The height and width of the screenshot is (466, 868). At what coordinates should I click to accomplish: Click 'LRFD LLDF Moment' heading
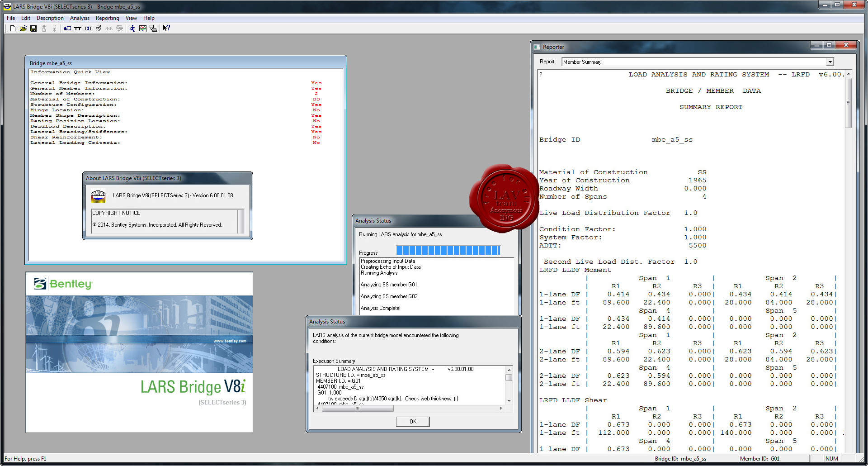[575, 270]
